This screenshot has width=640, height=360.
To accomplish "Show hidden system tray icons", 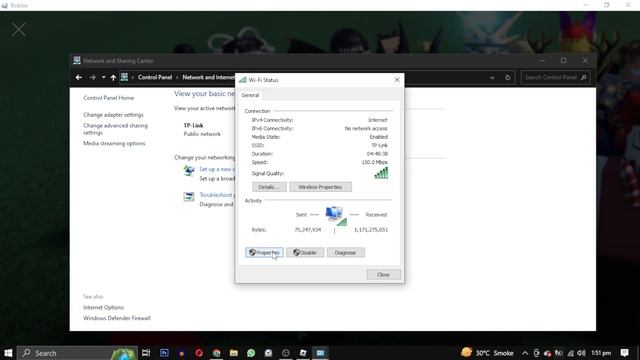I will tap(525, 353).
